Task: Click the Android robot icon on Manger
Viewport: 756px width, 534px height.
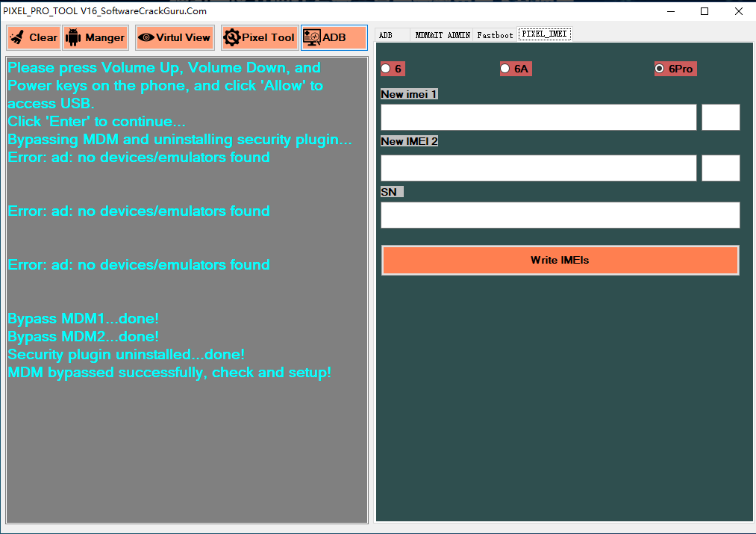Action: [x=74, y=37]
